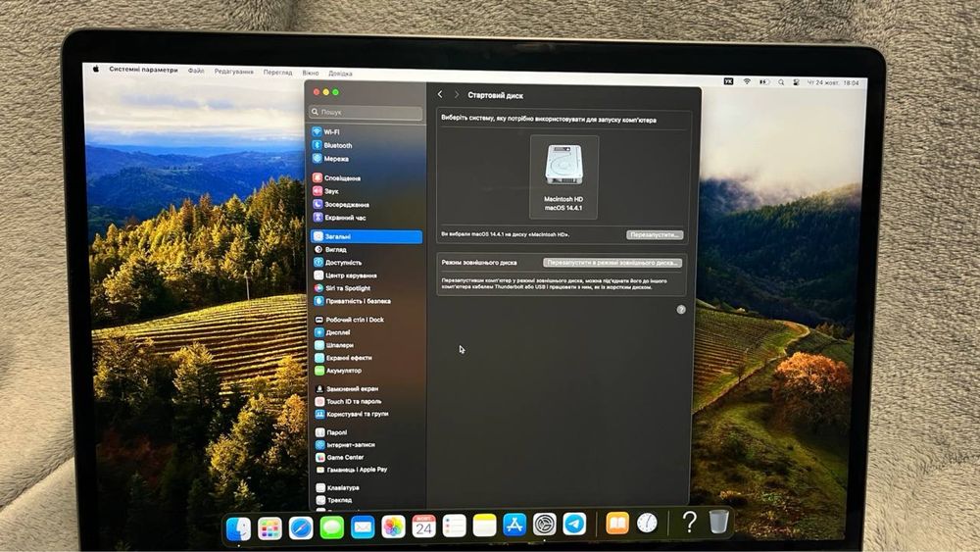Open the Системні параметри menu

143,70
